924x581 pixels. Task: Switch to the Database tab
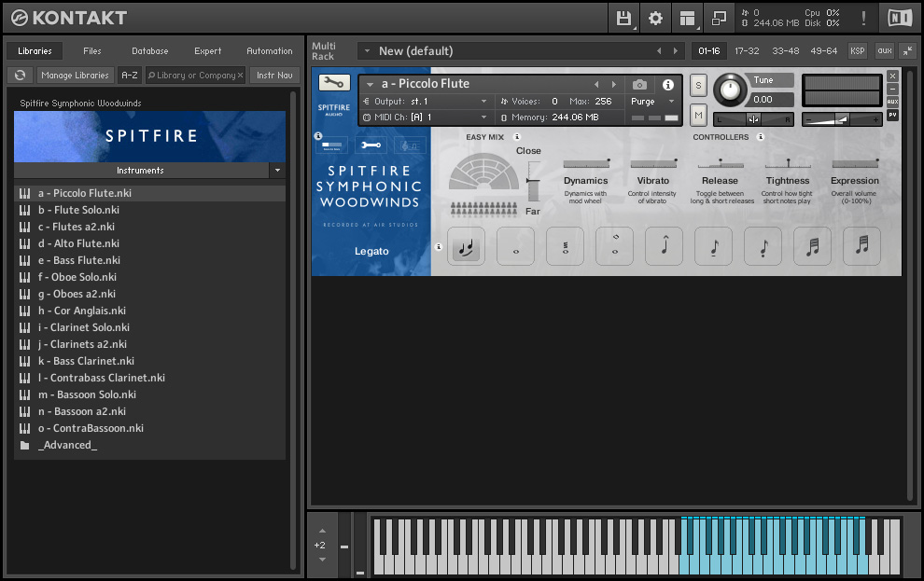149,51
